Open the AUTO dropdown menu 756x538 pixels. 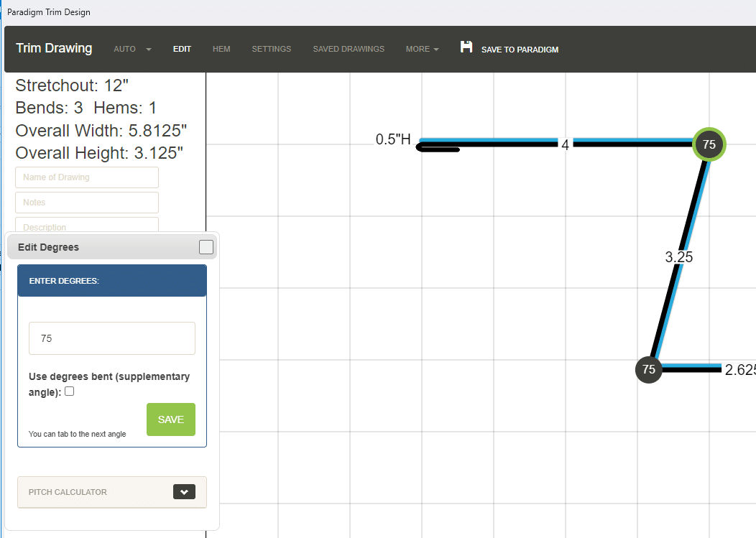tap(133, 49)
